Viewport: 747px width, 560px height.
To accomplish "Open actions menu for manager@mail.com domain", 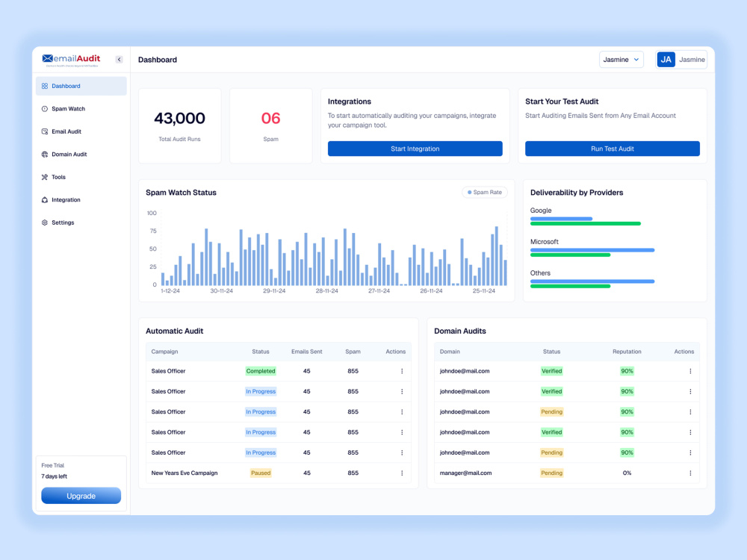I will click(690, 473).
